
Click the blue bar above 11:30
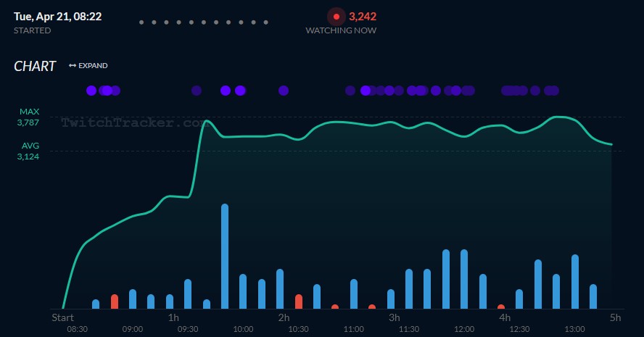(408, 289)
